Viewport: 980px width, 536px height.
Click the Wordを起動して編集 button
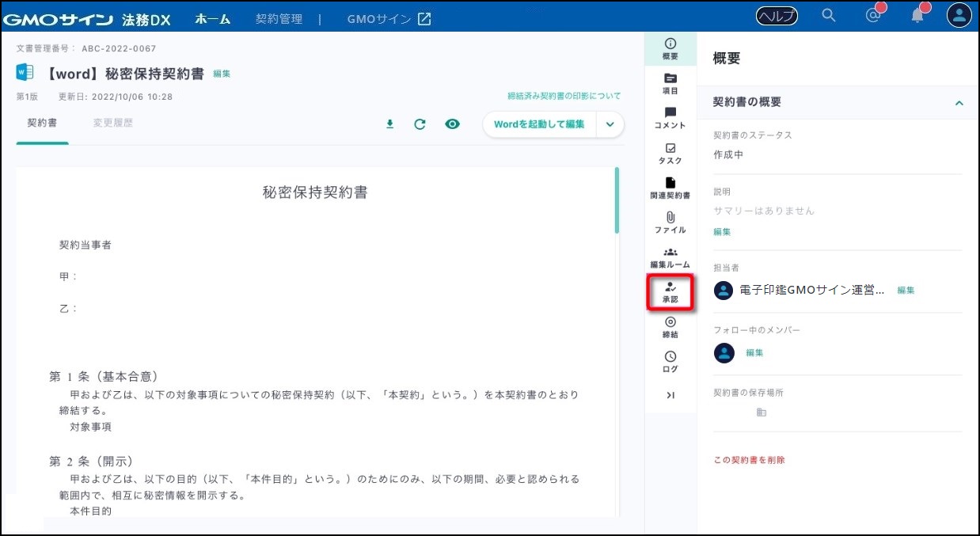point(539,124)
